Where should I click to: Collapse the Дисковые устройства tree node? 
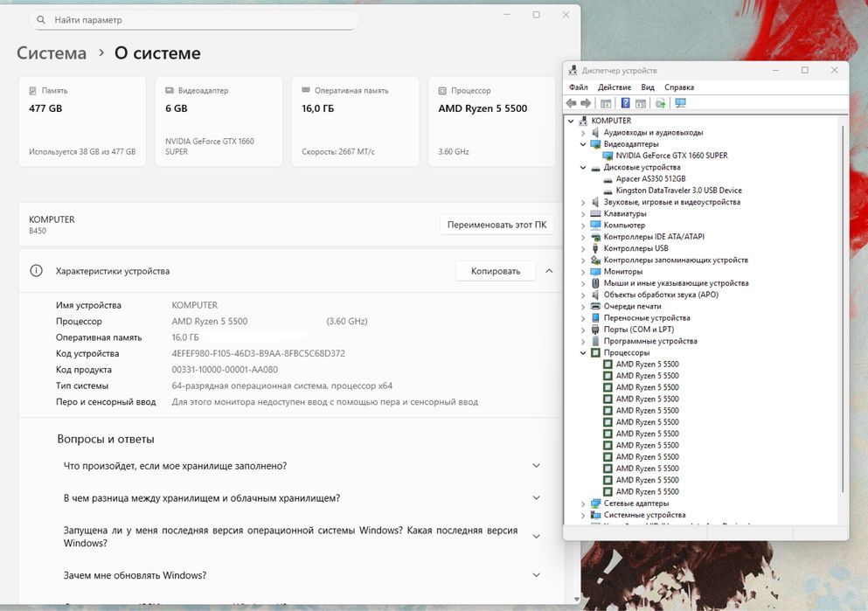pyautogui.click(x=583, y=167)
